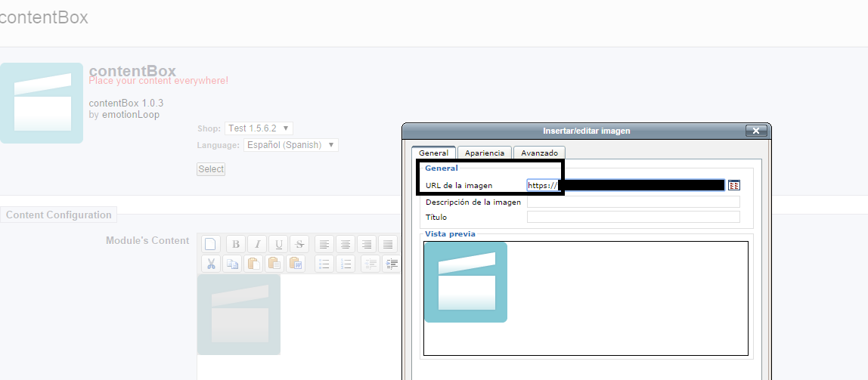Insert a bulleted list
Image resolution: width=868 pixels, height=380 pixels.
click(x=324, y=264)
